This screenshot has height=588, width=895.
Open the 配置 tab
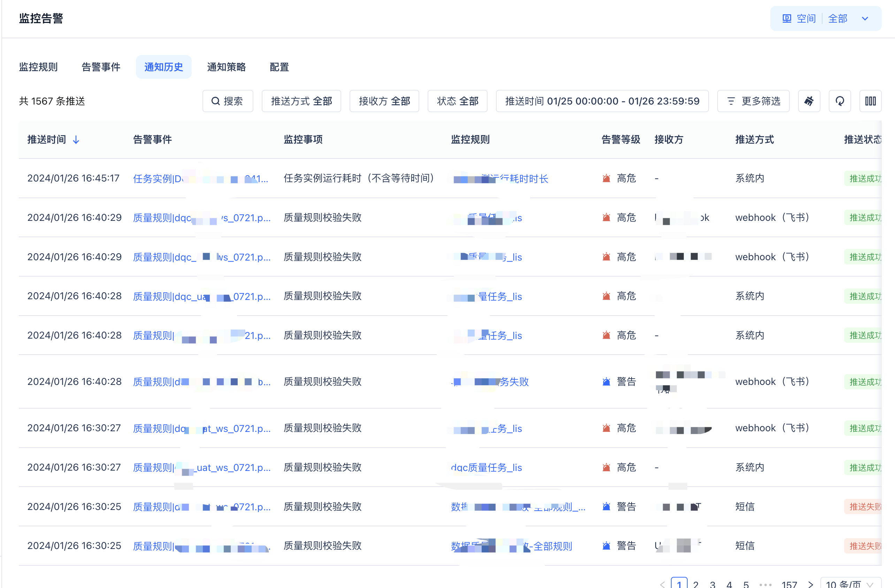(x=279, y=67)
